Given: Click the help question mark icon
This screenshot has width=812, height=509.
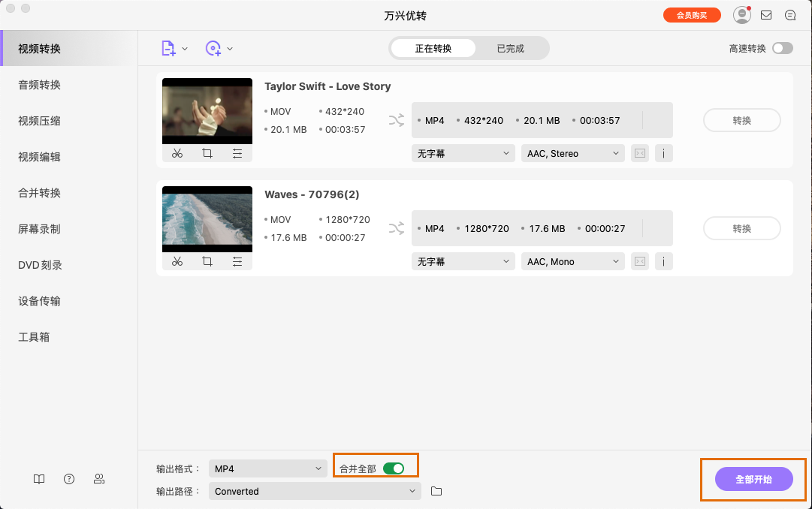Looking at the screenshot, I should point(68,479).
